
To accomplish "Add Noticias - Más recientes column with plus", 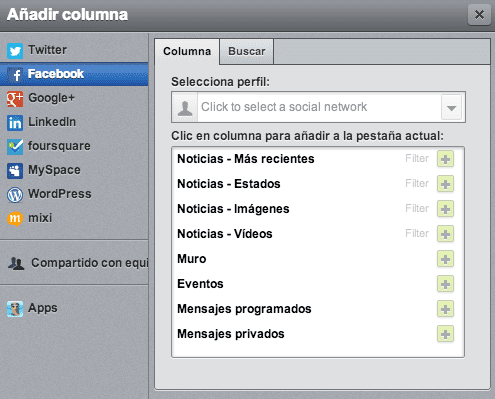I will [x=445, y=159].
